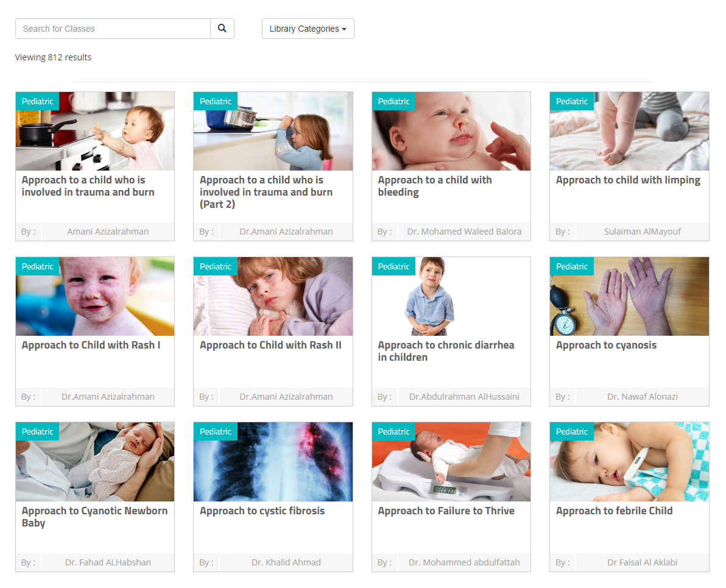The image size is (726, 588).
Task: Click author 'Dr. Khalid Ahmad'
Action: coord(286,562)
